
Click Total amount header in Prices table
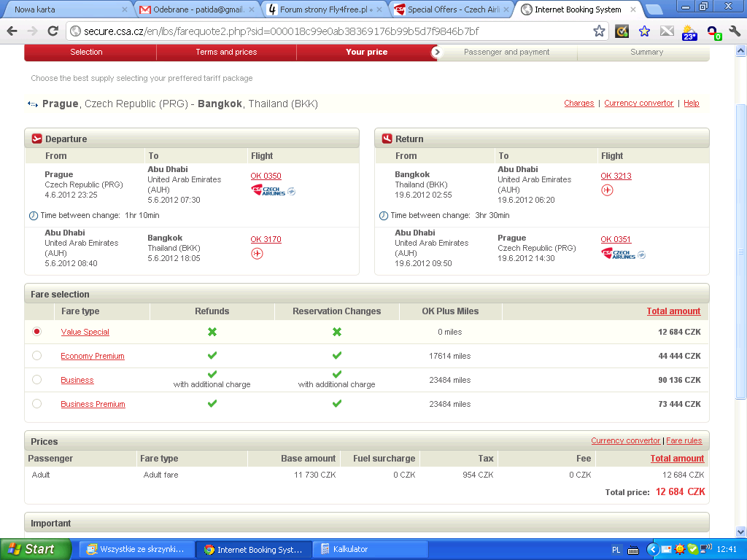[x=677, y=458]
